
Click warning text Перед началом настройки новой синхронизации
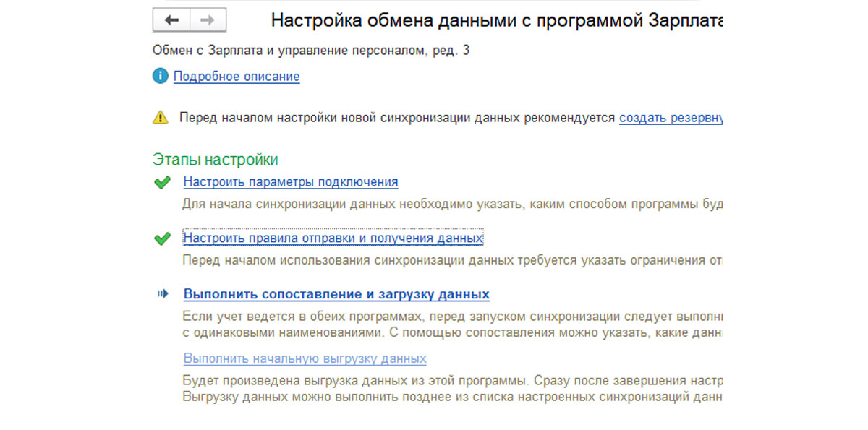397,118
